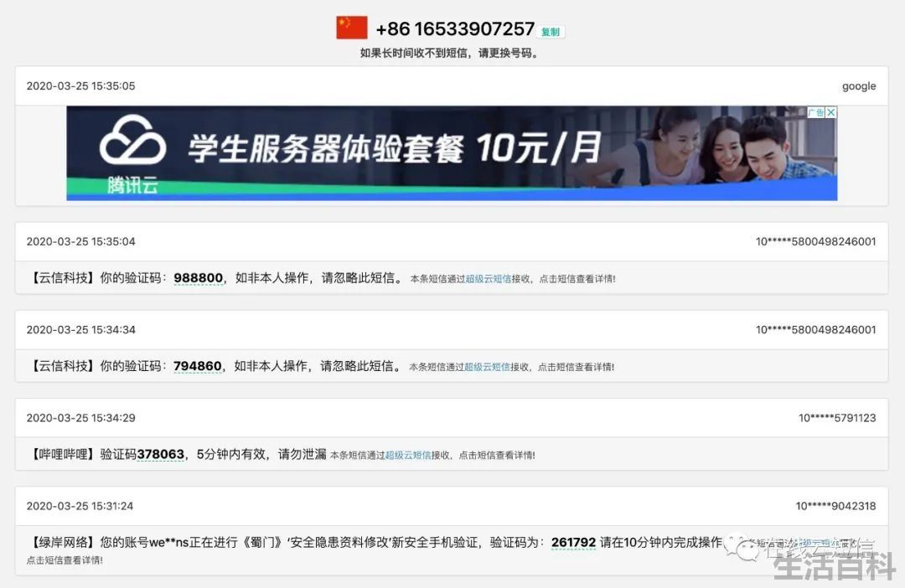This screenshot has height=588, width=905.
Task: Click the 广告 ad label
Action: [x=816, y=112]
